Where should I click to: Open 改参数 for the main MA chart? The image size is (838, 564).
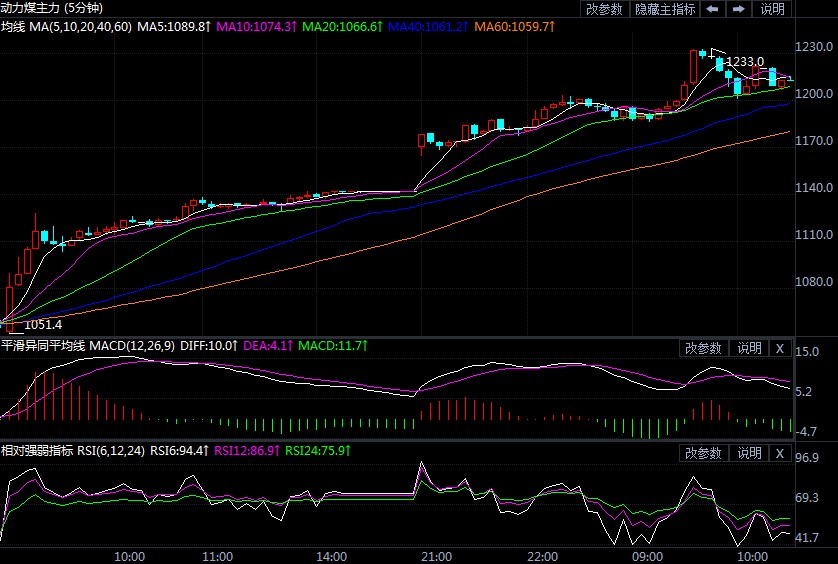click(x=604, y=9)
